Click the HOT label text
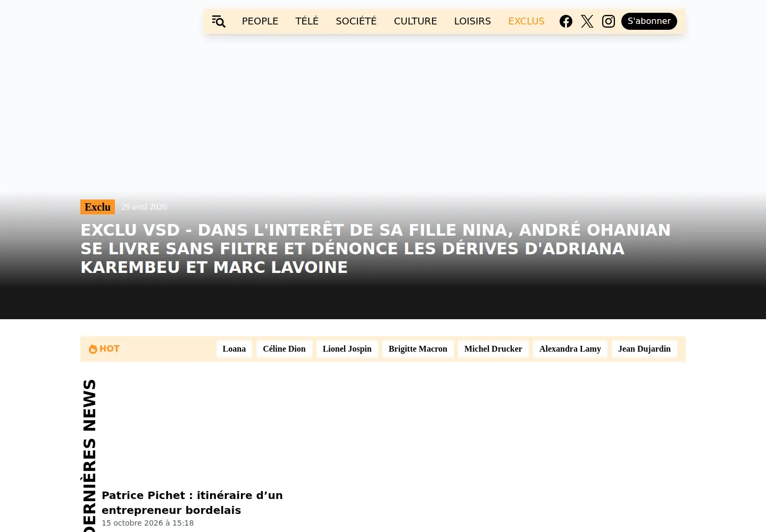The width and height of the screenshot is (766, 532). tap(110, 349)
